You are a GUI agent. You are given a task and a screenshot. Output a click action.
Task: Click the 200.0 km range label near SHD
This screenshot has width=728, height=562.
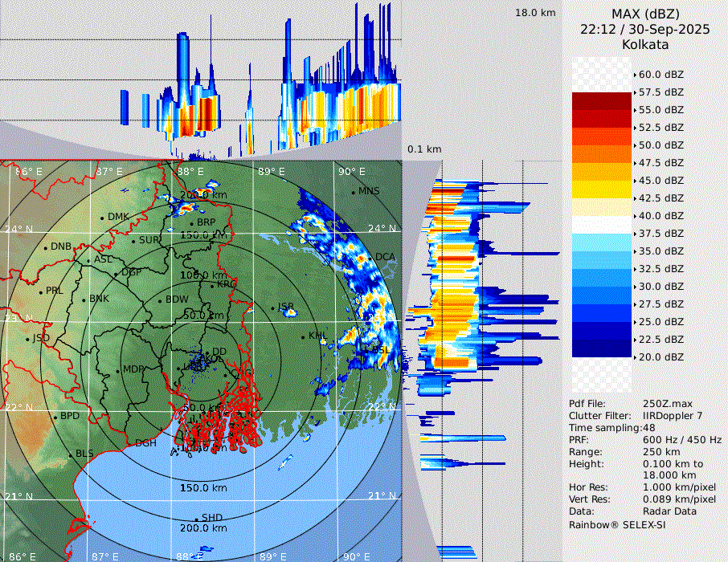[202, 528]
